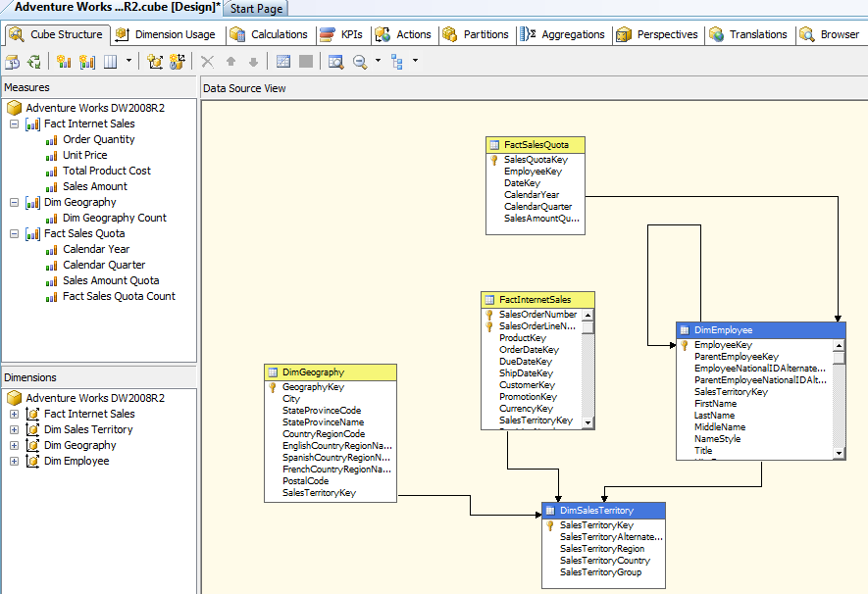Viewport: 868px width, 594px height.
Task: Open the Calculations tab
Action: tap(270, 34)
